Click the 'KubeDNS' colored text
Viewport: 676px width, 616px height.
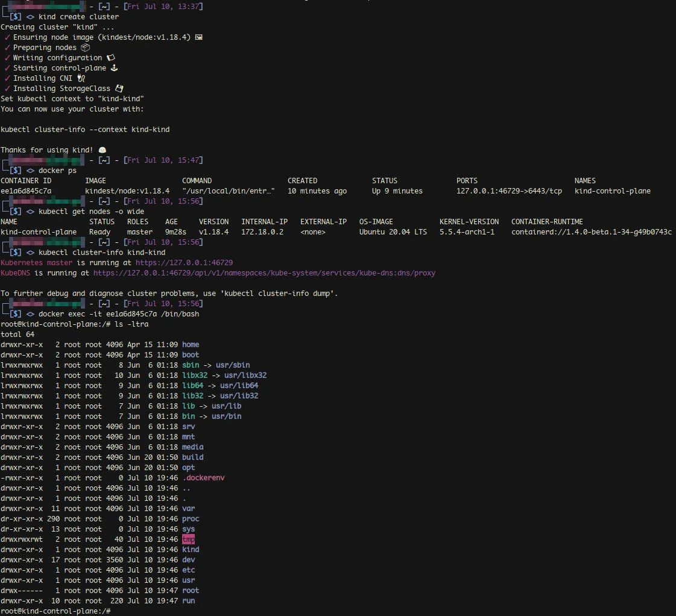point(15,273)
